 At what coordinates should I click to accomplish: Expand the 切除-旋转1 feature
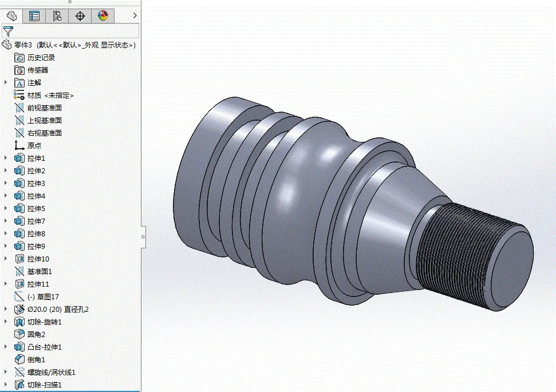[5, 322]
